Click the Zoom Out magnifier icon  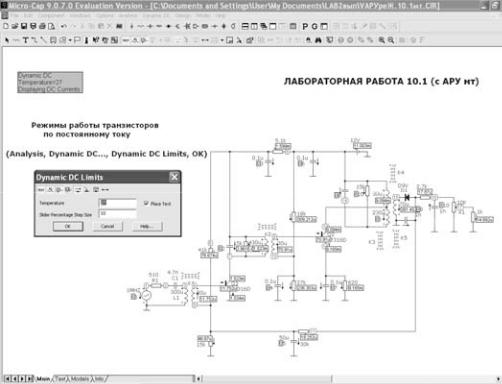391,40
